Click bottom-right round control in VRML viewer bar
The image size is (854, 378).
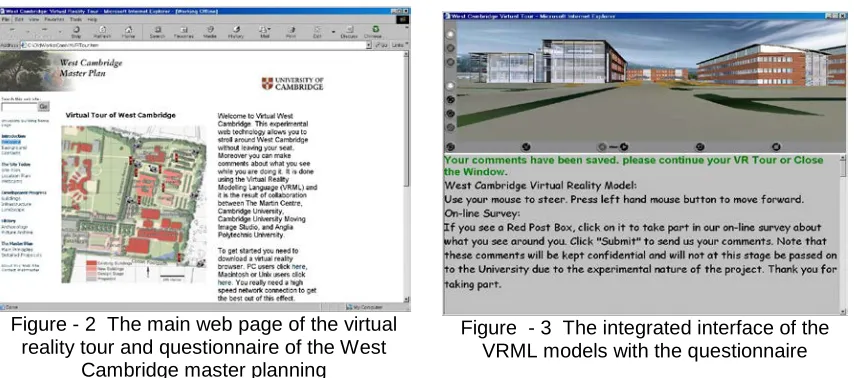776,147
